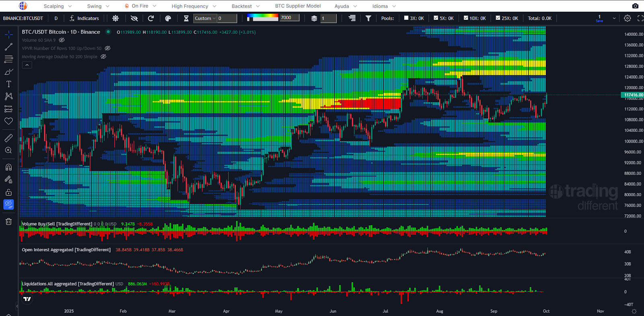Click the refresh reload icon
644x316 pixels.
[151, 18]
